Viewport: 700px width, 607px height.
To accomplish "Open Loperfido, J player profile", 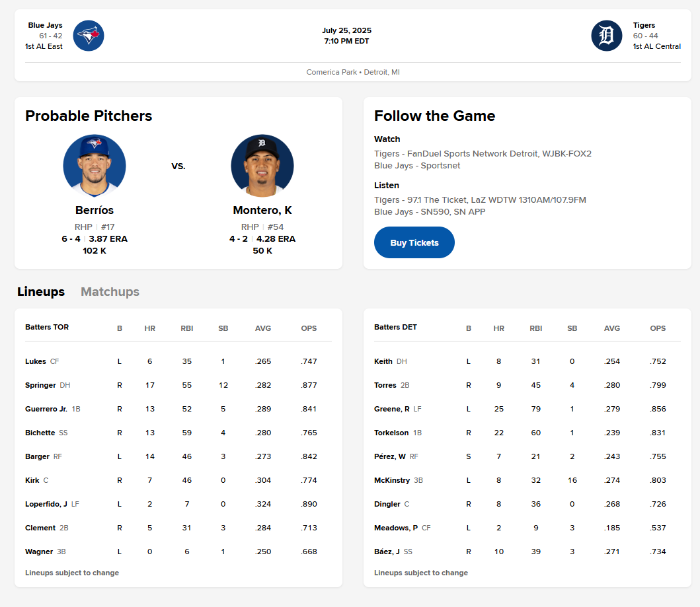I will pos(46,504).
